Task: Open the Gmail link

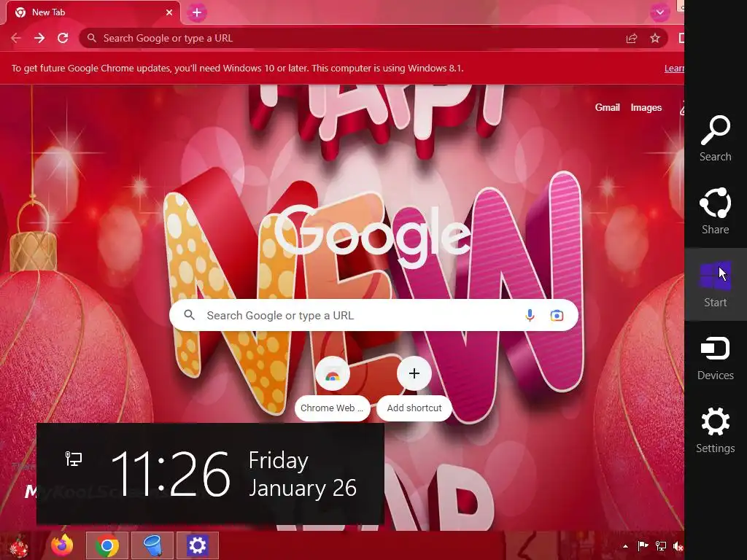Action: [607, 108]
